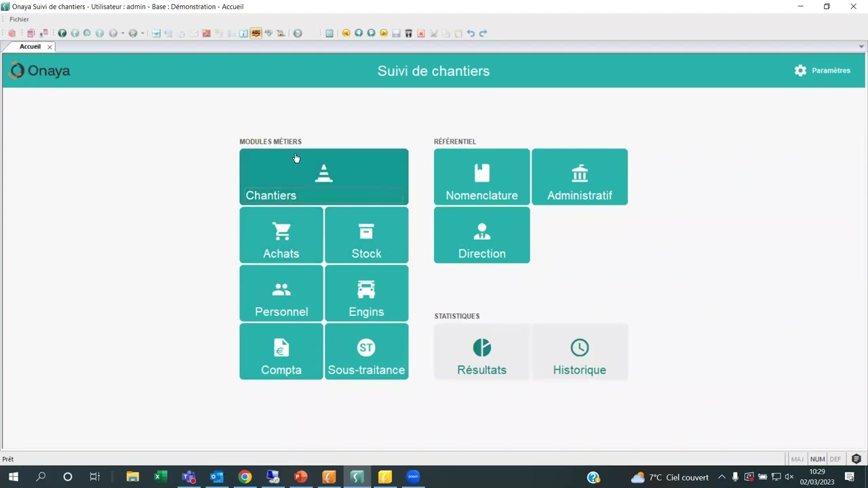Viewport: 868px width, 488px height.
Task: Open Paramètres settings
Action: [822, 70]
